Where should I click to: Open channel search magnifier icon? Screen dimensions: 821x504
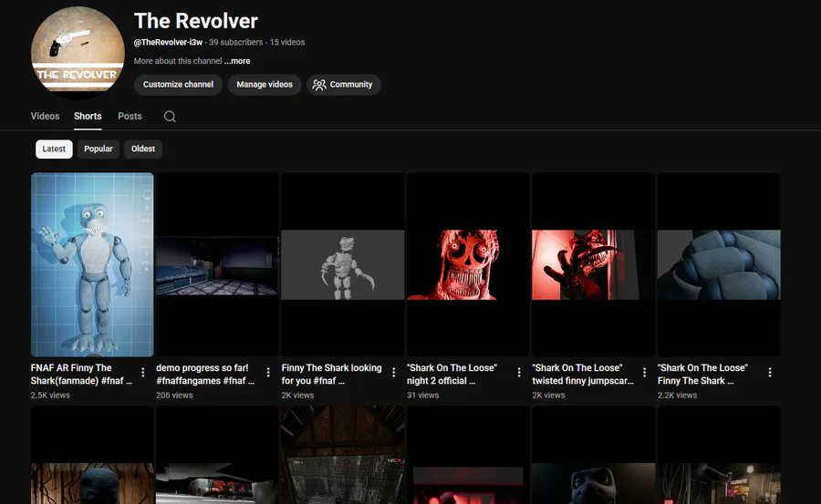click(x=170, y=116)
